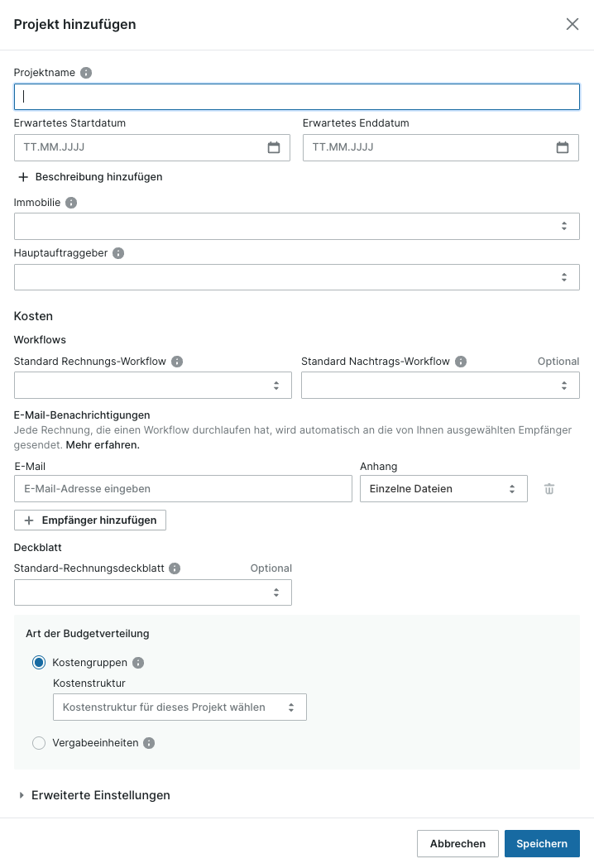Click the info icon beside Hauptauftraggeber
This screenshot has height=868, width=594.
(118, 253)
